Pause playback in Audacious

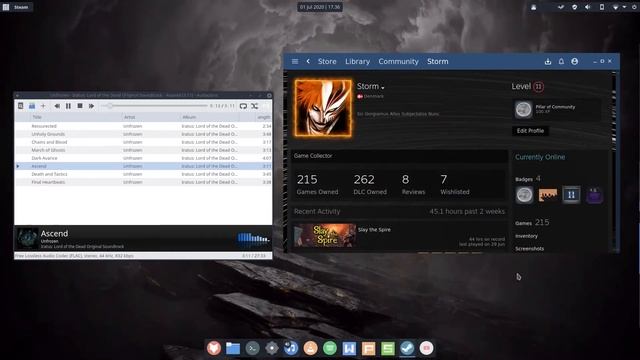pyautogui.click(x=68, y=106)
